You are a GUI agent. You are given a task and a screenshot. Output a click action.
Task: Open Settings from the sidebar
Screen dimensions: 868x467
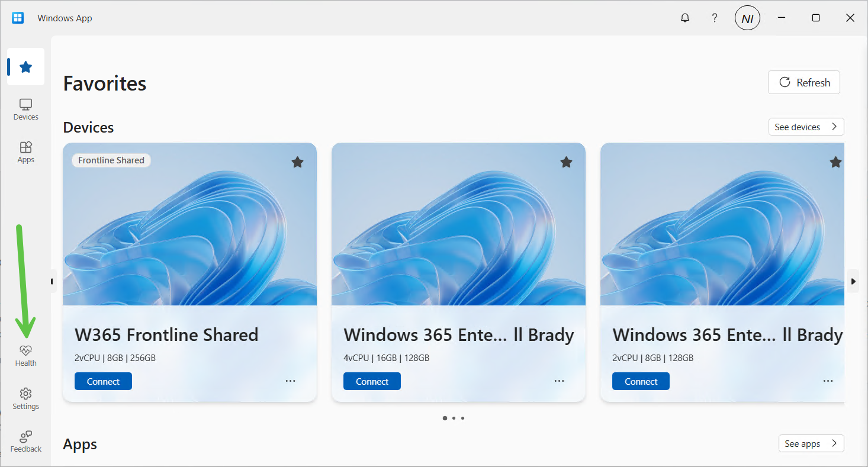click(x=25, y=398)
